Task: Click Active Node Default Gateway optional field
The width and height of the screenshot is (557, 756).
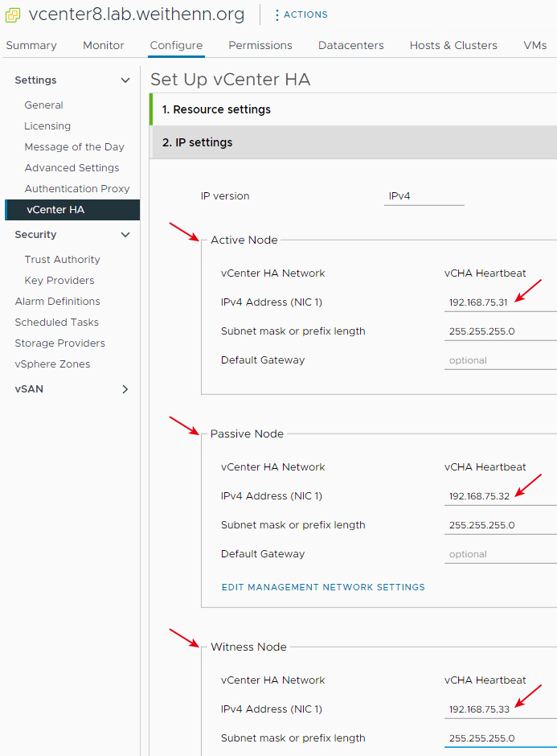Action: coord(501,360)
